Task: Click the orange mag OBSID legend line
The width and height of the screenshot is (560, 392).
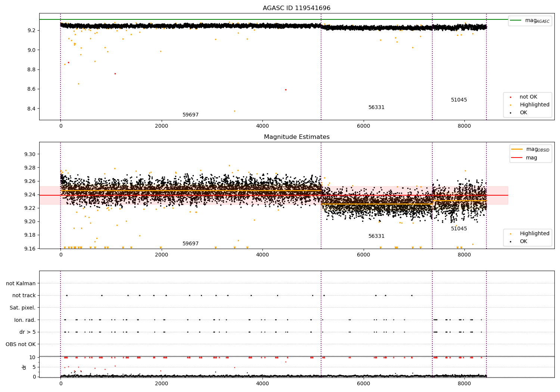Action: 517,149
